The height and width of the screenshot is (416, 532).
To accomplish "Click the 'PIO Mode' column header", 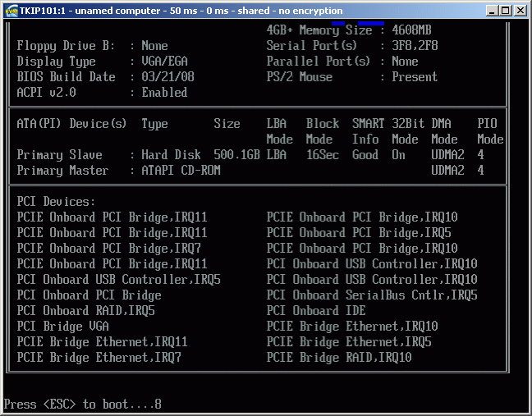I will click(490, 131).
